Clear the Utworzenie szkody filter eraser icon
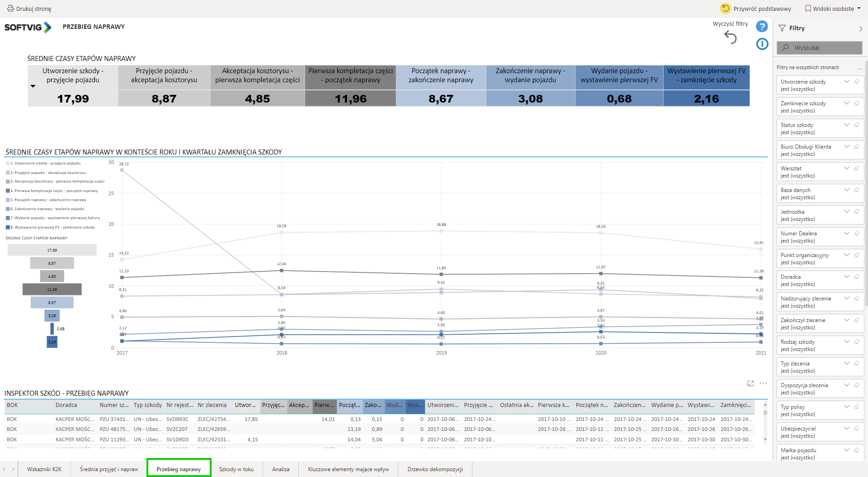The image size is (868, 477). click(x=856, y=82)
